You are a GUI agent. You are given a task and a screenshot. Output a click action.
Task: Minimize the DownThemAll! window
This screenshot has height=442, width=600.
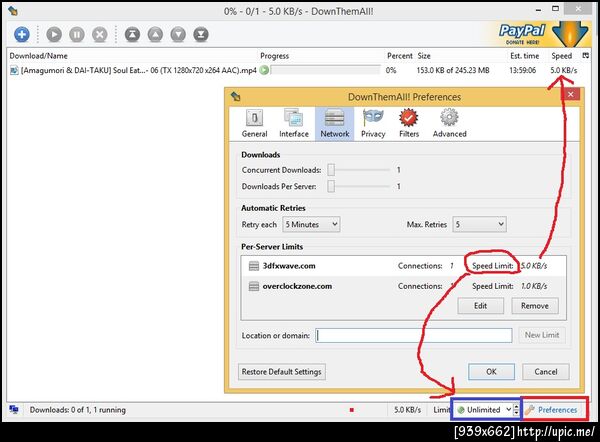click(538, 10)
